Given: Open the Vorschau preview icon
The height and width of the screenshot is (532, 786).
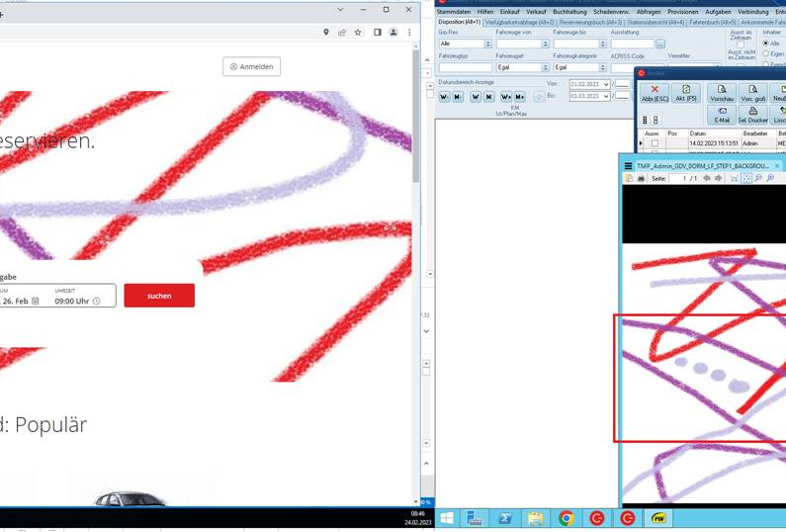Looking at the screenshot, I should click(722, 94).
